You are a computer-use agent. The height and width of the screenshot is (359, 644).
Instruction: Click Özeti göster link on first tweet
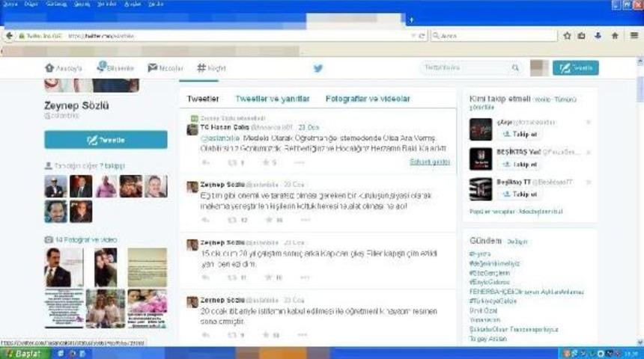429,162
